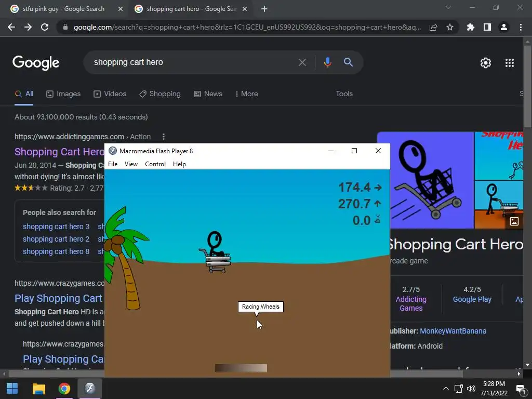Select the Videos search tab
532x399 pixels.
tap(110, 94)
